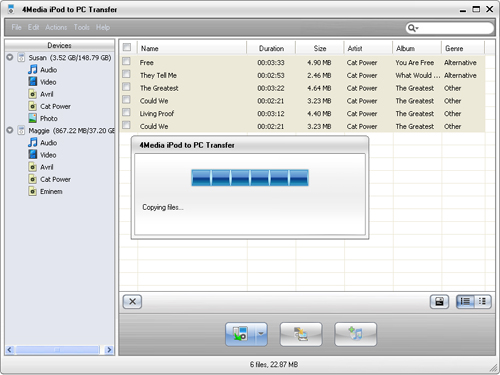Image resolution: width=500 pixels, height=375 pixels.
Task: Select the song named Living Proof
Action: click(x=157, y=114)
